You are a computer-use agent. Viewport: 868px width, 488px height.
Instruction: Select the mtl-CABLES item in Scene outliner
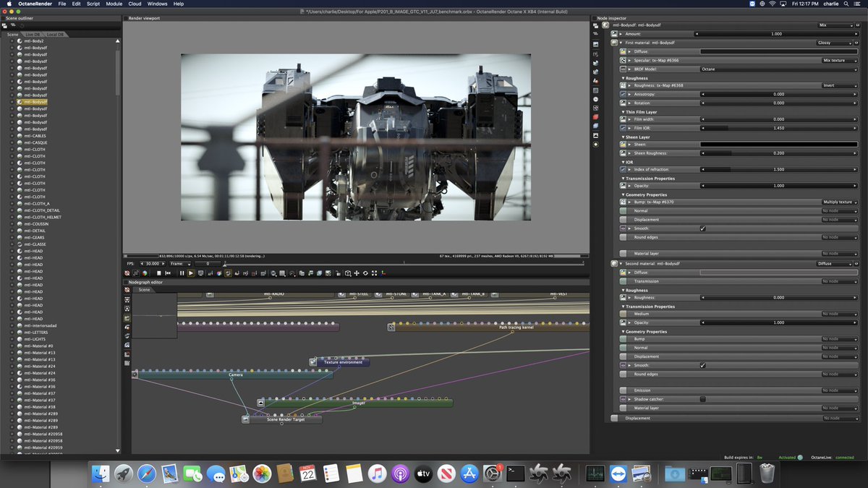pos(35,136)
